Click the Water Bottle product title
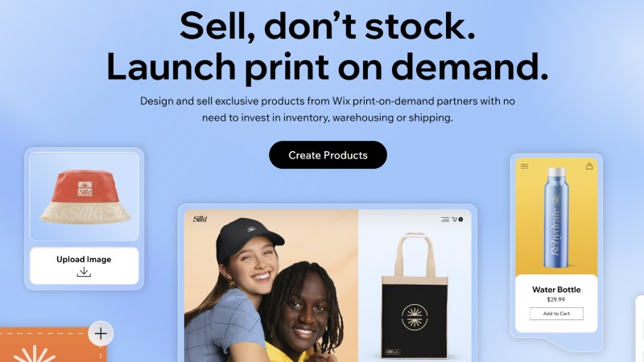This screenshot has width=644, height=362. (556, 290)
